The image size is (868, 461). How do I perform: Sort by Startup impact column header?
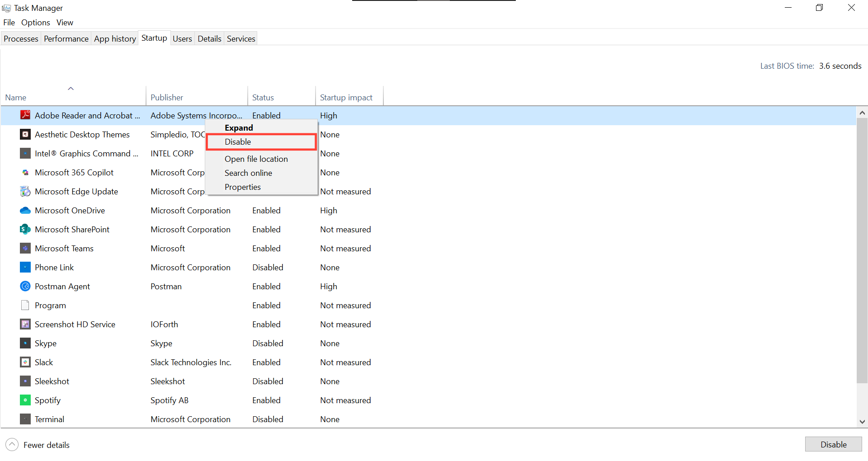pyautogui.click(x=349, y=95)
